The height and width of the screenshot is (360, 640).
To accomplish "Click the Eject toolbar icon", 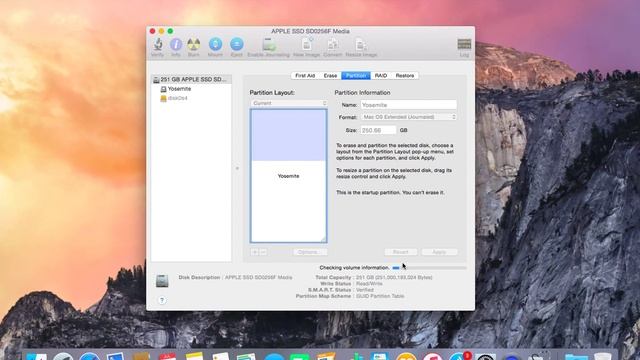I will (236, 44).
